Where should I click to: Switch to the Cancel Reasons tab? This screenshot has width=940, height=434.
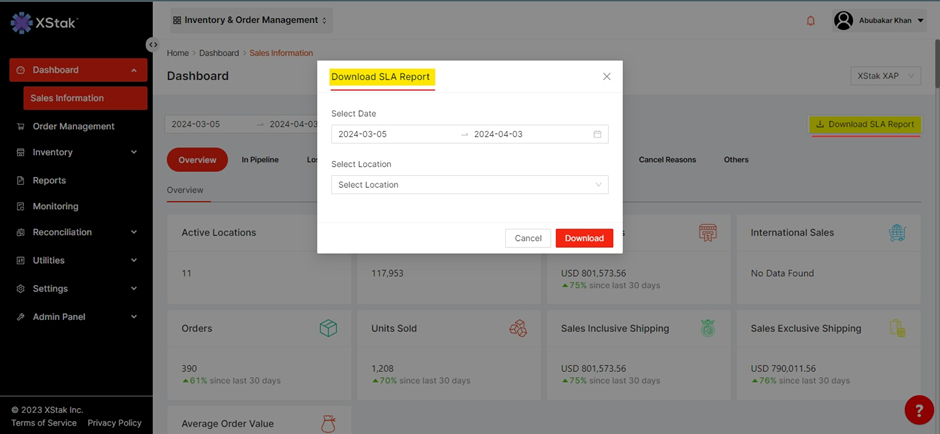(x=667, y=160)
